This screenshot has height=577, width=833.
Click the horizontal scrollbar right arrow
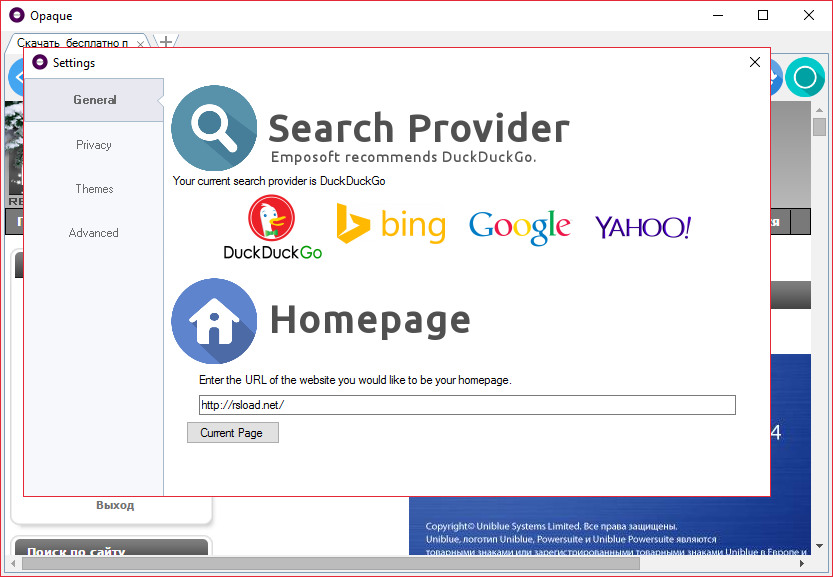tap(802, 563)
